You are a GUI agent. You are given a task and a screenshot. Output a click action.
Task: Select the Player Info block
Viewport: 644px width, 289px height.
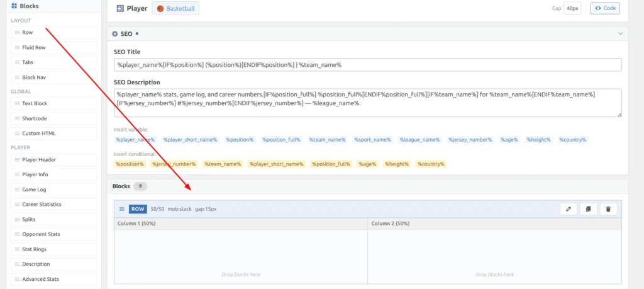54,174
